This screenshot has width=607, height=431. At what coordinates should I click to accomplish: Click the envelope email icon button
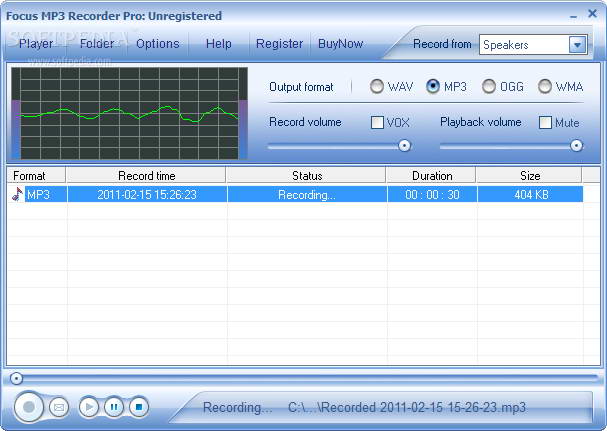coord(59,407)
